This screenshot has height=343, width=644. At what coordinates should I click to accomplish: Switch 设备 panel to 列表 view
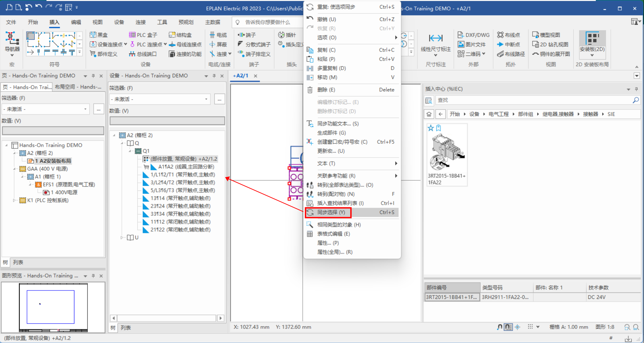tap(126, 328)
